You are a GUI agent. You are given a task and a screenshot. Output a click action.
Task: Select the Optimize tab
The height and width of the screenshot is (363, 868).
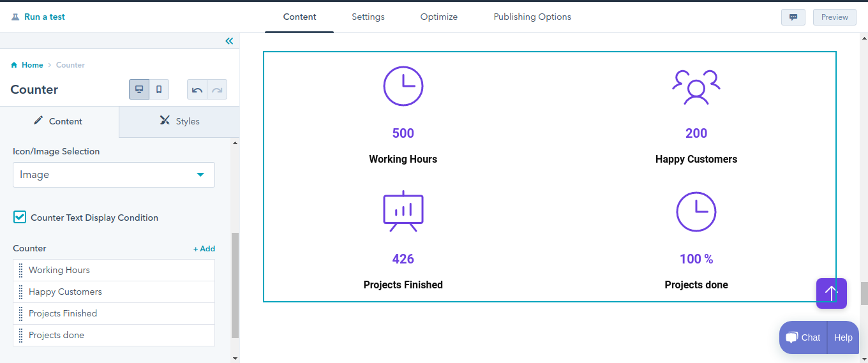point(438,17)
